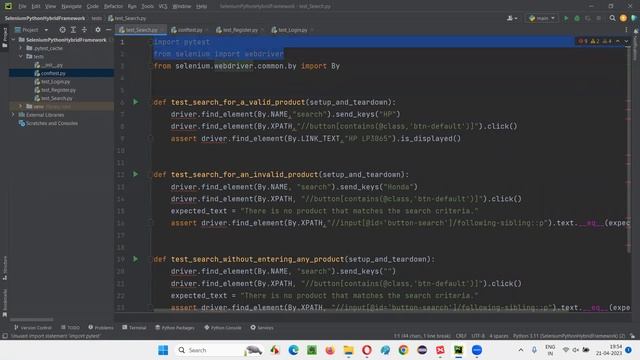Open the File menu

(22, 6)
